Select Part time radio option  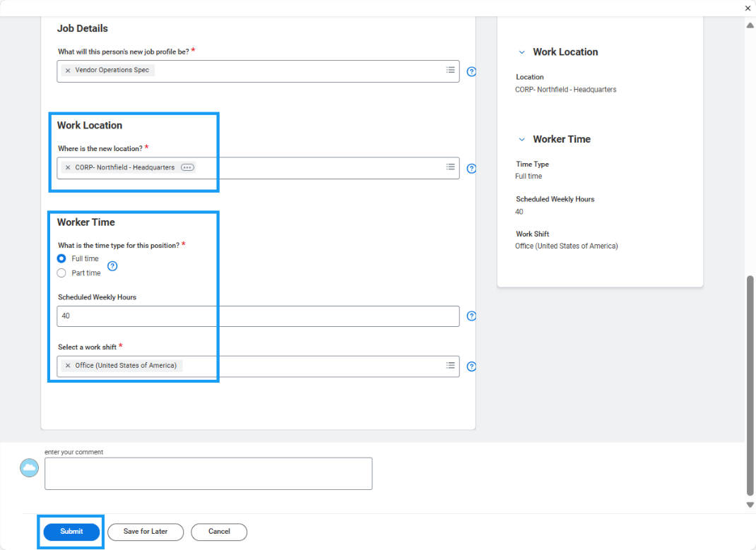pyautogui.click(x=61, y=273)
